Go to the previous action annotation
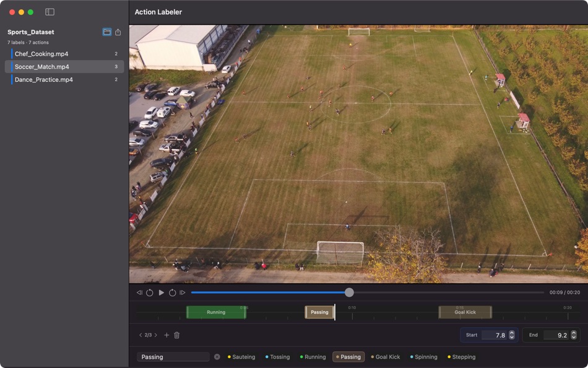 pos(141,335)
